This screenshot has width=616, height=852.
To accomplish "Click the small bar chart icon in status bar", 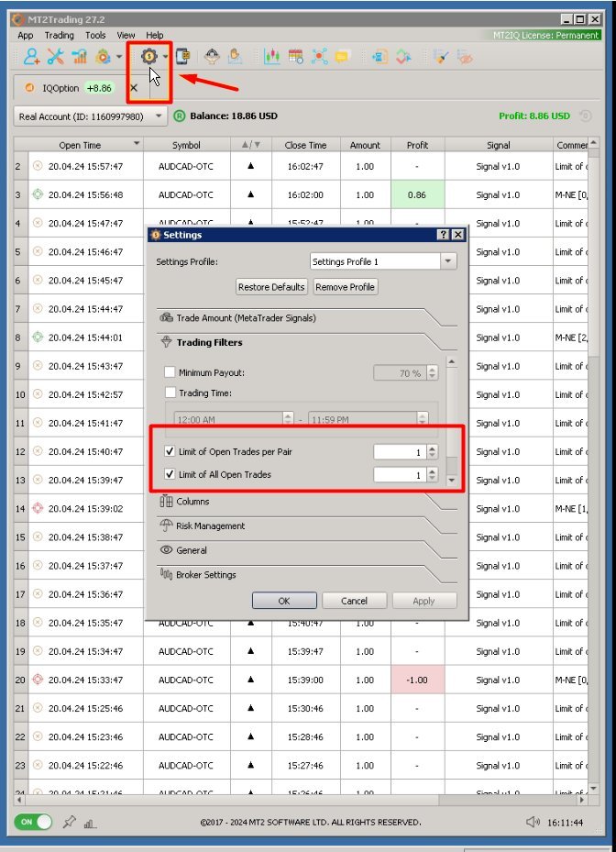I will (90, 824).
